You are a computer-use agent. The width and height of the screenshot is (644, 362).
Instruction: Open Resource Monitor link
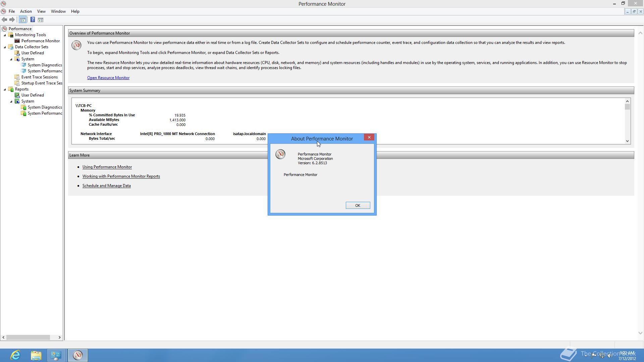click(108, 78)
